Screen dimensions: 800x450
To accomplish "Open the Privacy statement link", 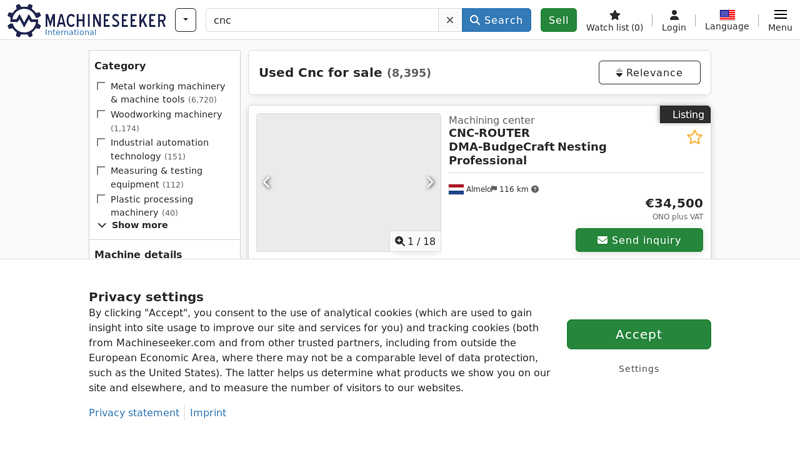I will pos(133,412).
